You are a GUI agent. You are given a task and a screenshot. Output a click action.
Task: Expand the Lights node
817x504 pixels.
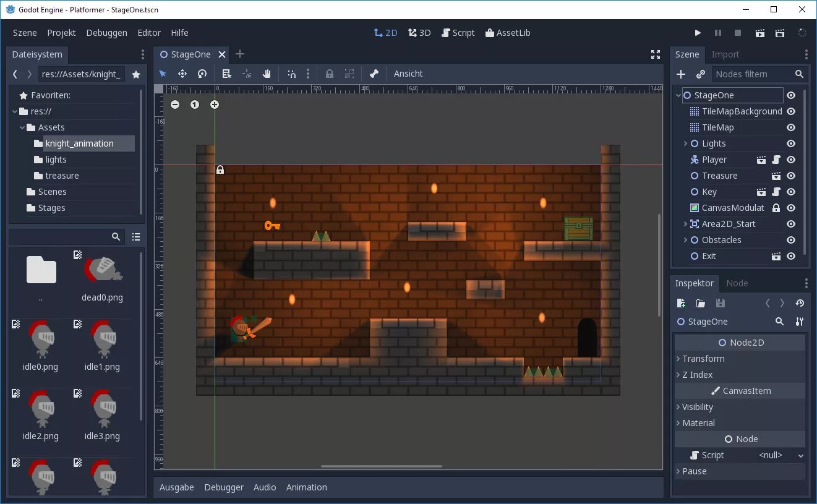tap(685, 143)
